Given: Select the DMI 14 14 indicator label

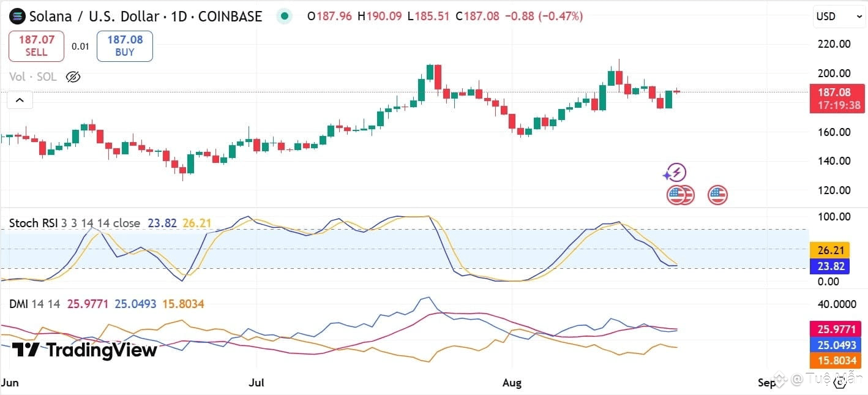Looking at the screenshot, I should 34,304.
